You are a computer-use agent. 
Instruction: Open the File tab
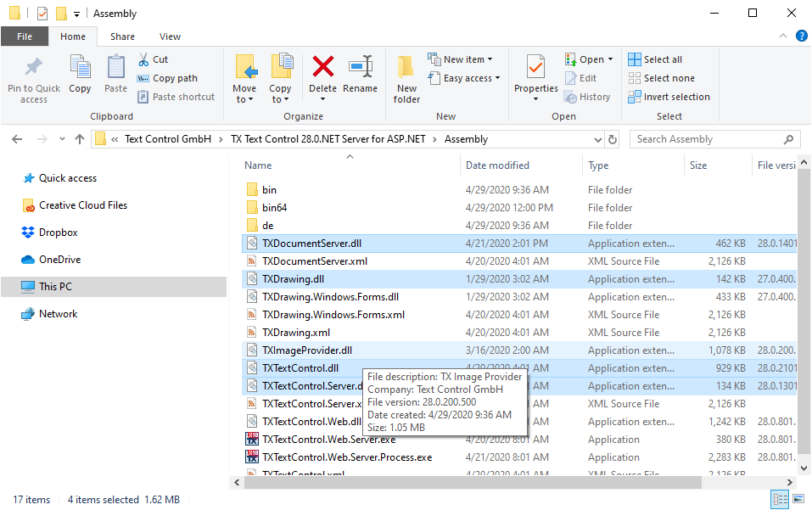(25, 36)
